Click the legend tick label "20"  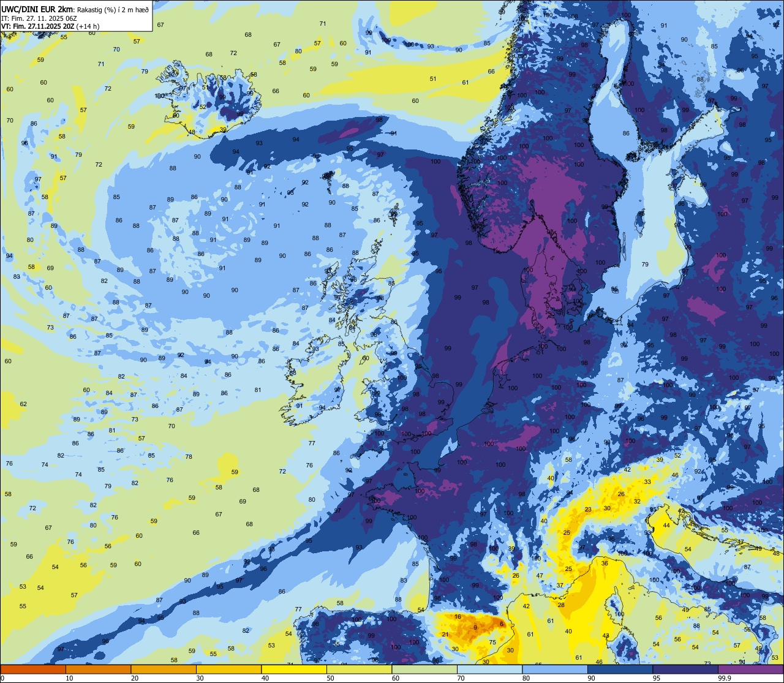pos(135,678)
